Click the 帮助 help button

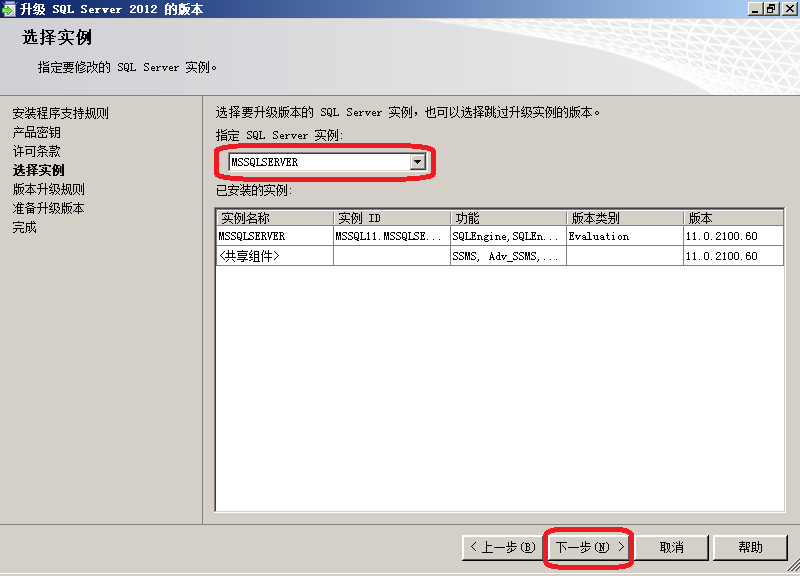[x=750, y=547]
